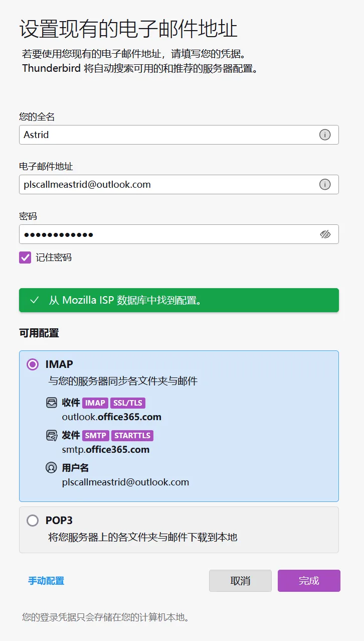This screenshot has width=364, height=641.
Task: Click the info icon in full name field
Action: (325, 135)
